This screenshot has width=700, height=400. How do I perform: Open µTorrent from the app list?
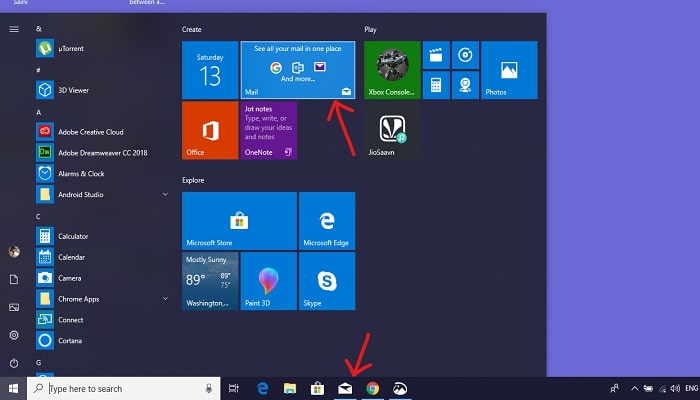click(x=103, y=48)
